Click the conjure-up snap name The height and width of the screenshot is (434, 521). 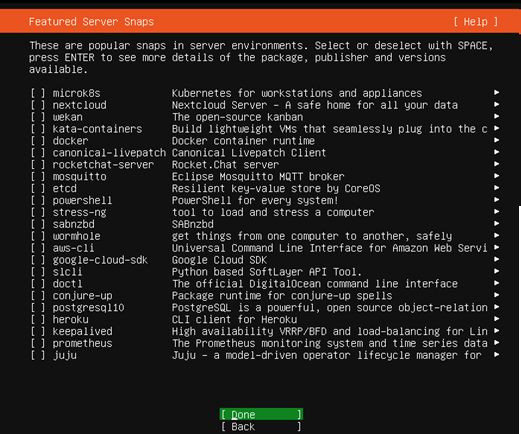point(82,296)
